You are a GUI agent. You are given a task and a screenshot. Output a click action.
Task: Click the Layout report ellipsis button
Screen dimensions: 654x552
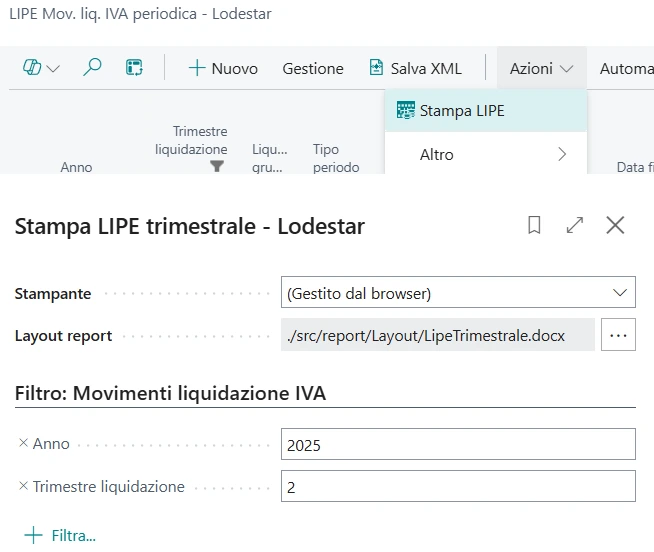618,335
